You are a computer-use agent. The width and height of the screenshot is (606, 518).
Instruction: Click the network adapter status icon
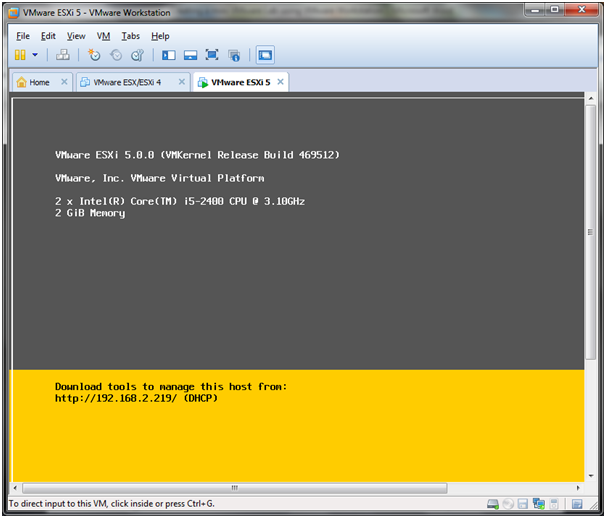coord(538,504)
